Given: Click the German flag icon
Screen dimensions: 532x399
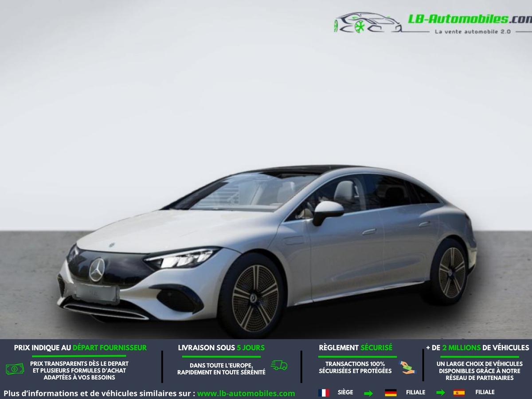Looking at the screenshot, I should [391, 393].
